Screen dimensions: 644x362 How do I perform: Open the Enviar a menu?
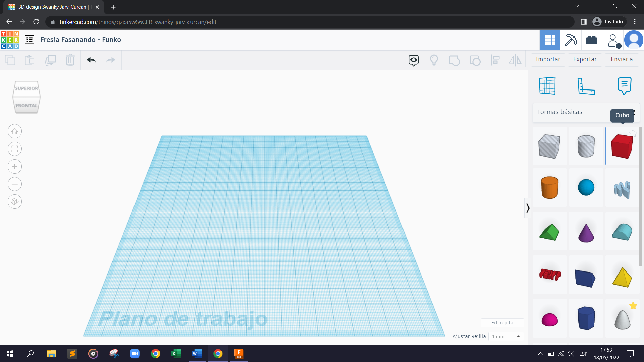622,60
